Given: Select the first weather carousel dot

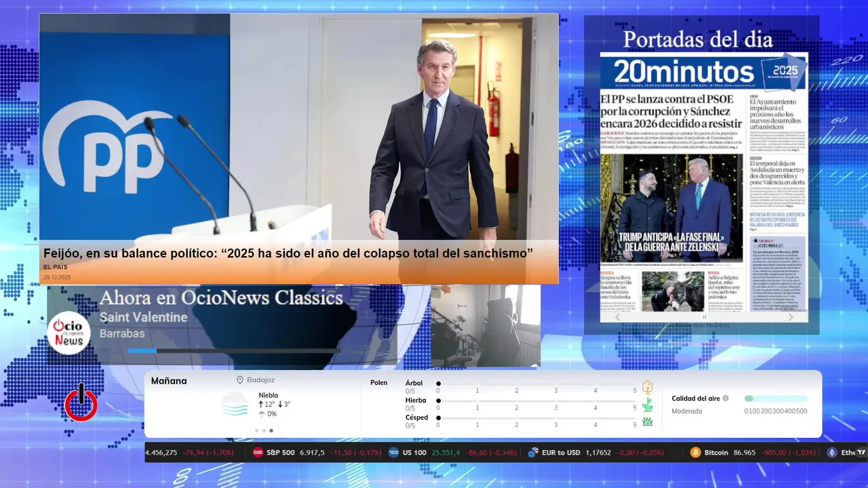Looking at the screenshot, I should coord(257,430).
